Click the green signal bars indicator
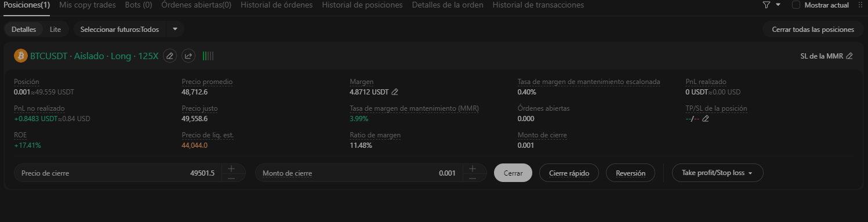Screen dimensions: 868x222 point(208,56)
